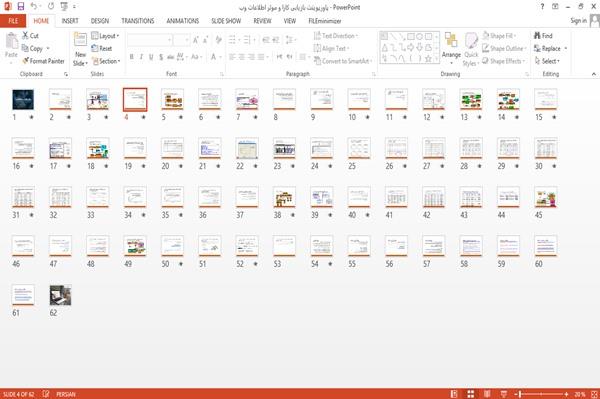Select slide 1 thumbnail
This screenshot has height=399, width=600.
coord(23,99)
